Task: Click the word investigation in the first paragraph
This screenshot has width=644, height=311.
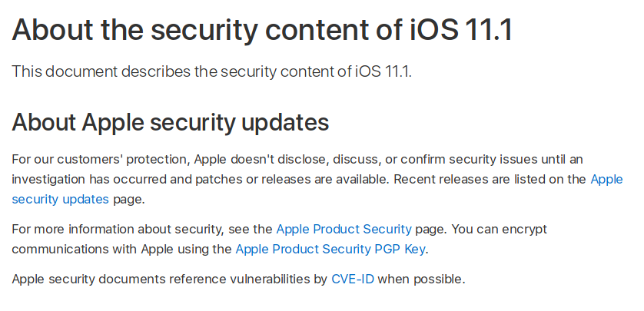Action: [48, 179]
